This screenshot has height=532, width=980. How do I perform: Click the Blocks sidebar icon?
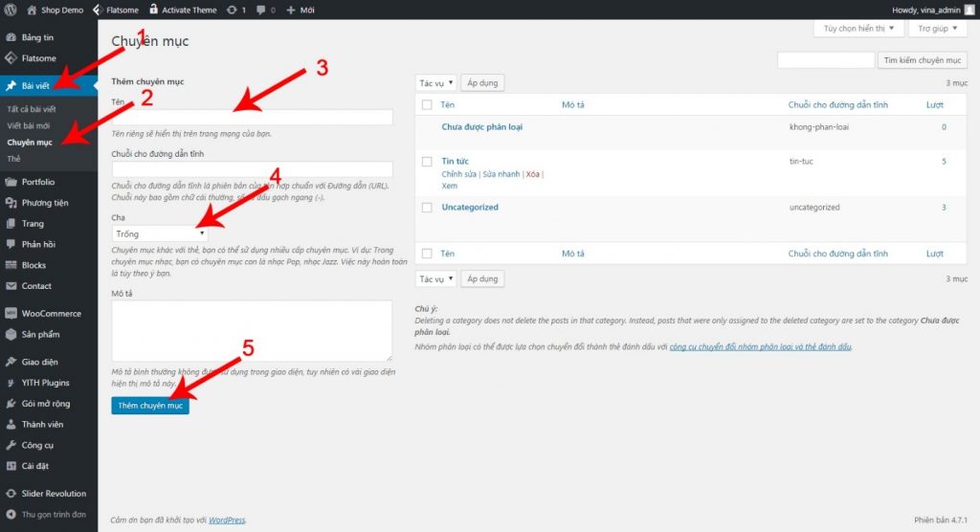pos(11,265)
